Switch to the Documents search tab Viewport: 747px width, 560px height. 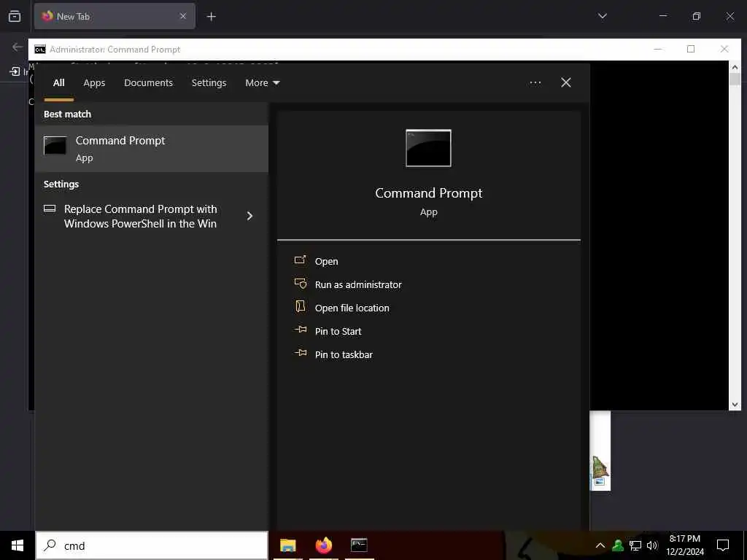[x=148, y=83]
